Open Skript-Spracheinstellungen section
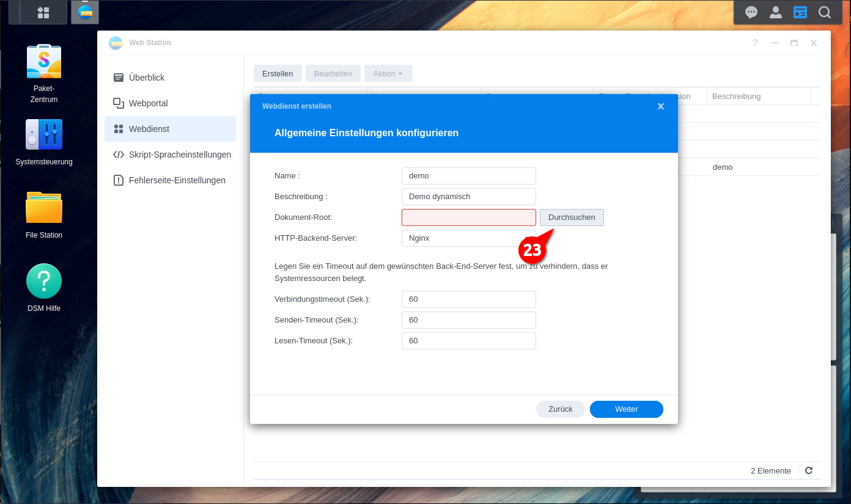The height and width of the screenshot is (504, 851). pos(180,155)
